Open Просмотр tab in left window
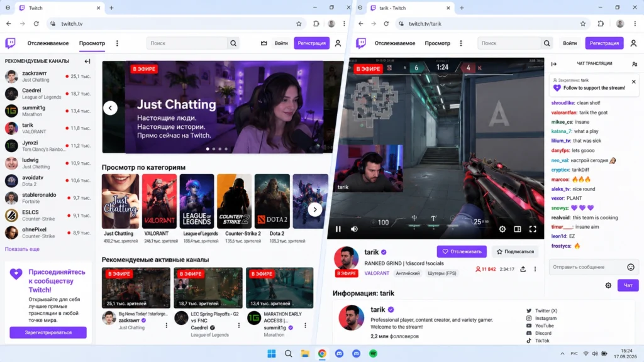644x362 pixels. click(92, 43)
